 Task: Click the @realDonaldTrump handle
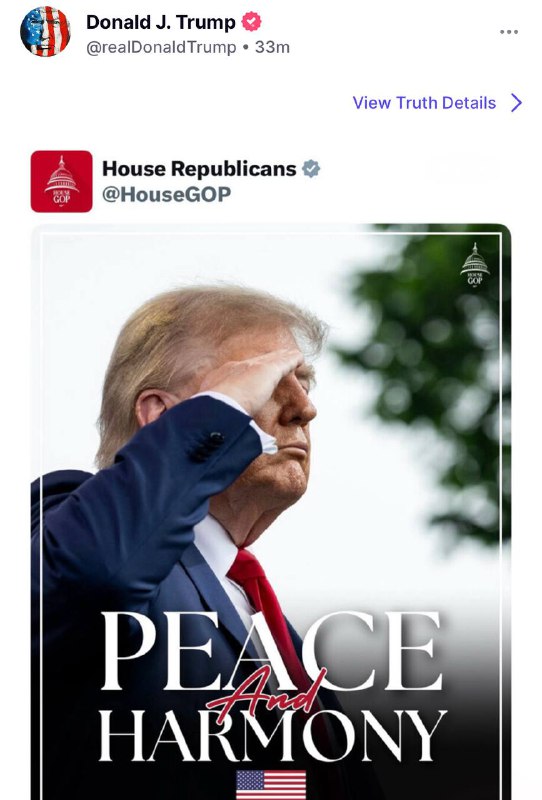pyautogui.click(x=161, y=47)
